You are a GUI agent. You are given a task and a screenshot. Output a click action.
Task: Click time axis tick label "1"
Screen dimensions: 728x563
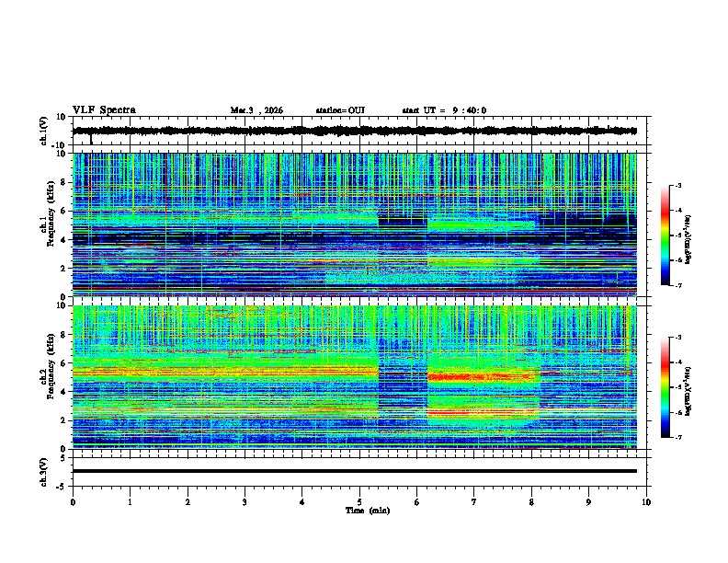pyautogui.click(x=130, y=502)
